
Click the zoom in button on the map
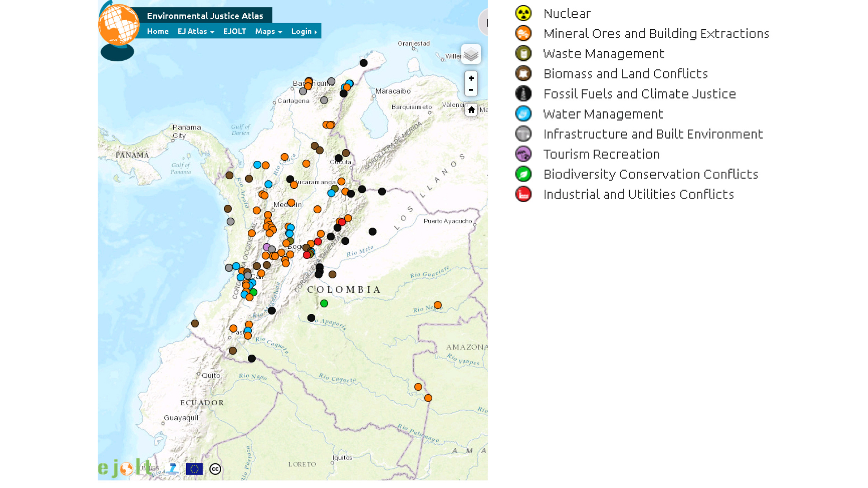coord(471,78)
